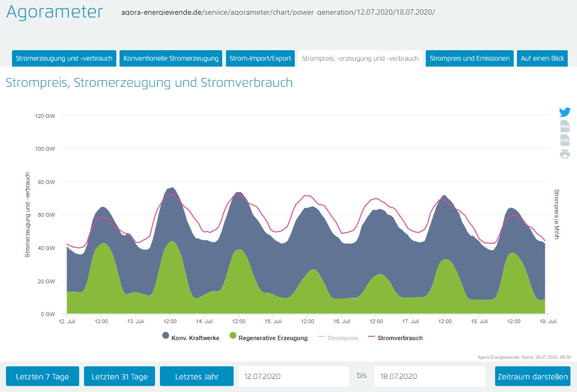The height and width of the screenshot is (392, 577).
Task: Hide the Stromverbrauch line via legend
Action: pos(400,338)
